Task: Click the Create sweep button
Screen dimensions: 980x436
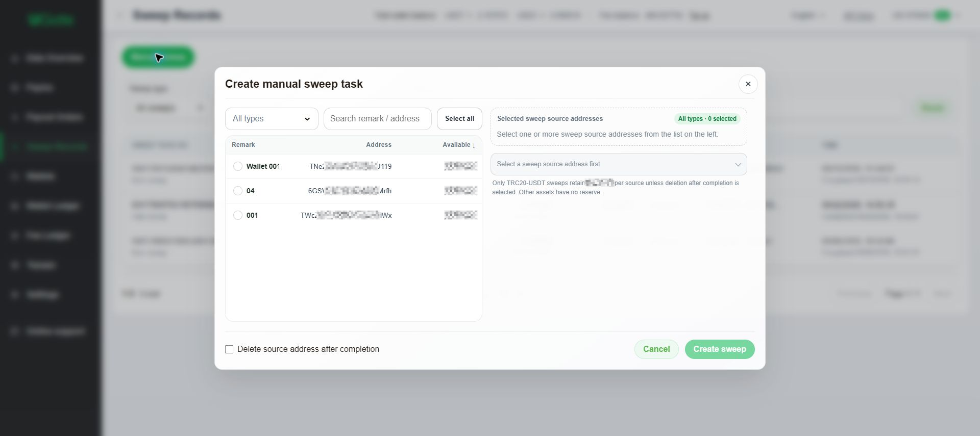Action: (720, 349)
